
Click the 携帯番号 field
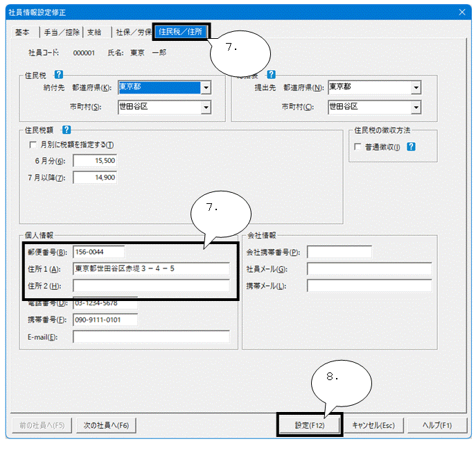pyautogui.click(x=105, y=320)
